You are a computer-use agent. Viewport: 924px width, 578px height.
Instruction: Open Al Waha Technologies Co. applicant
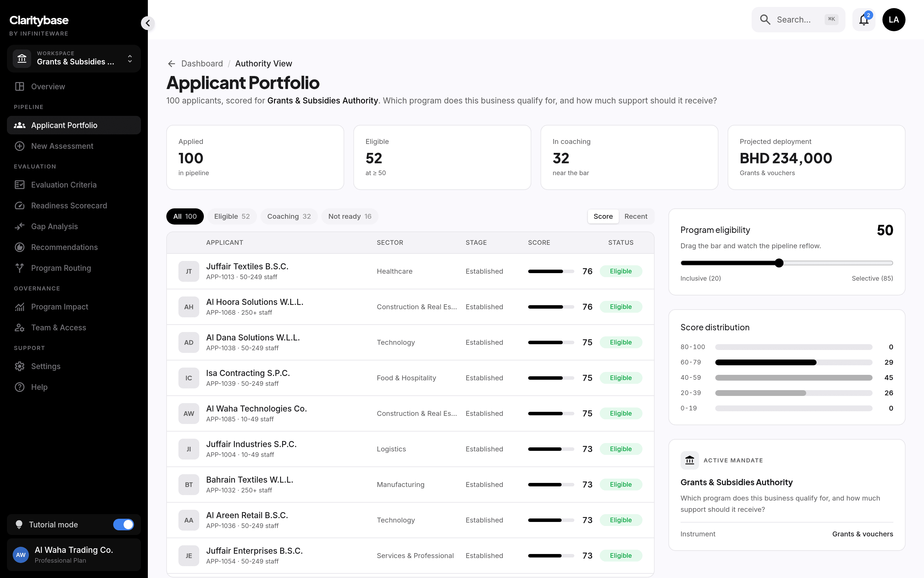pyautogui.click(x=410, y=413)
